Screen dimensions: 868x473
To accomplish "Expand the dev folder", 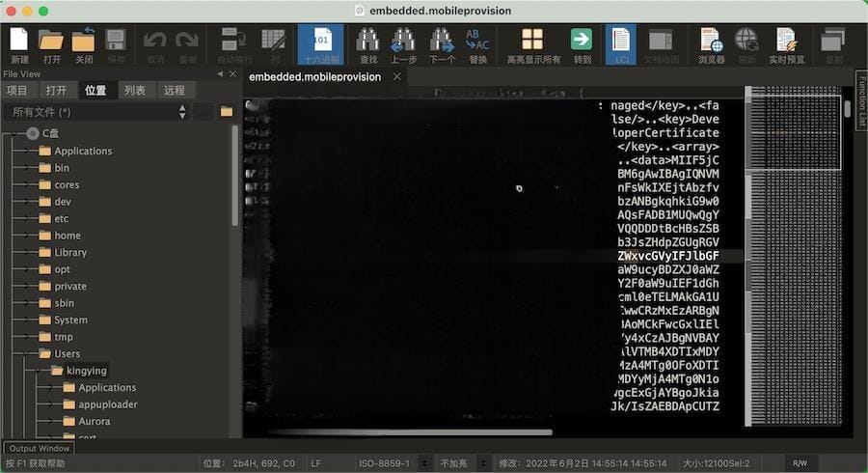I will (x=24, y=202).
